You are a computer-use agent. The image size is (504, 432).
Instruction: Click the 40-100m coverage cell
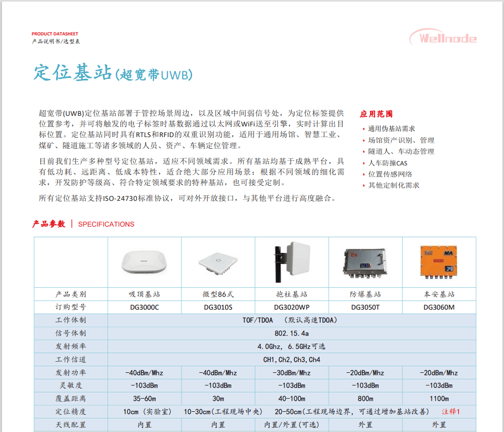coord(292,399)
